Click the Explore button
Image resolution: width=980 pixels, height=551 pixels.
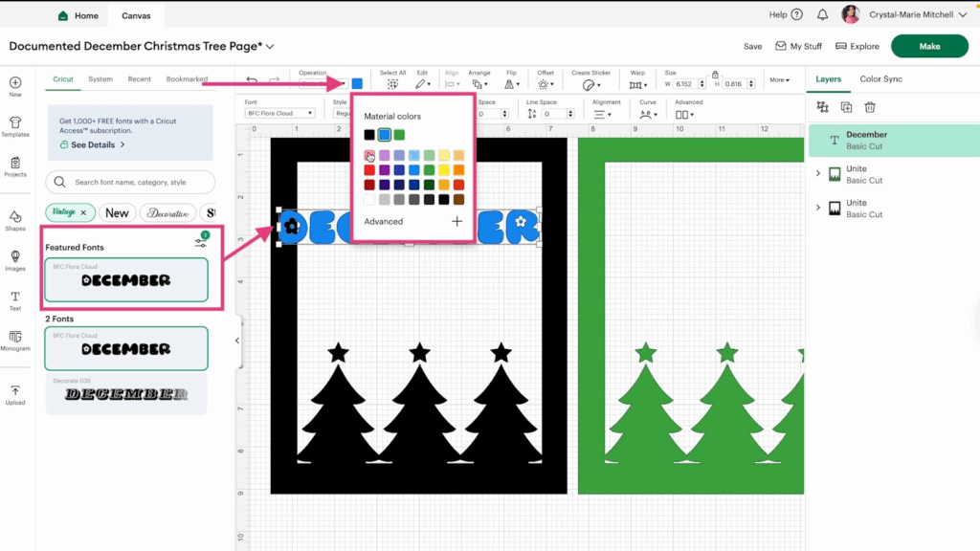tap(857, 46)
